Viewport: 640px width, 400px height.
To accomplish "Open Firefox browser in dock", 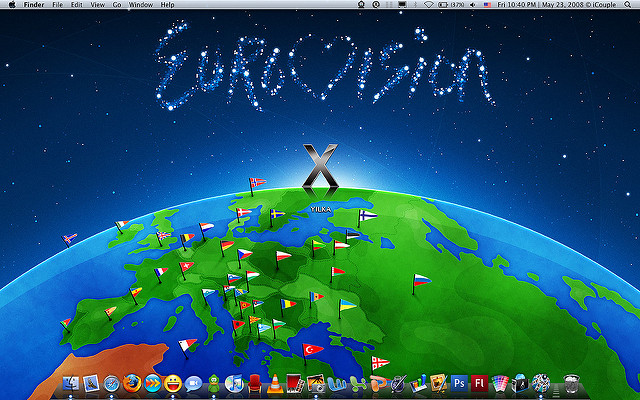I will (131, 383).
